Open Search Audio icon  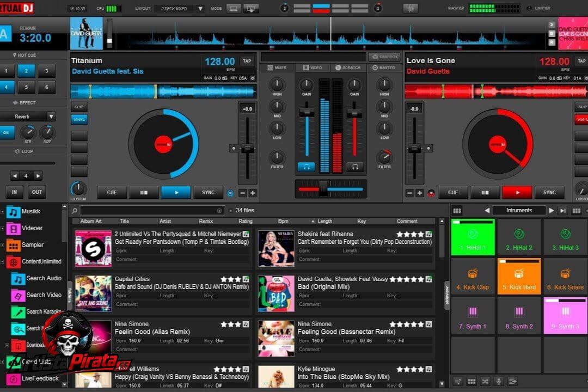(x=17, y=279)
